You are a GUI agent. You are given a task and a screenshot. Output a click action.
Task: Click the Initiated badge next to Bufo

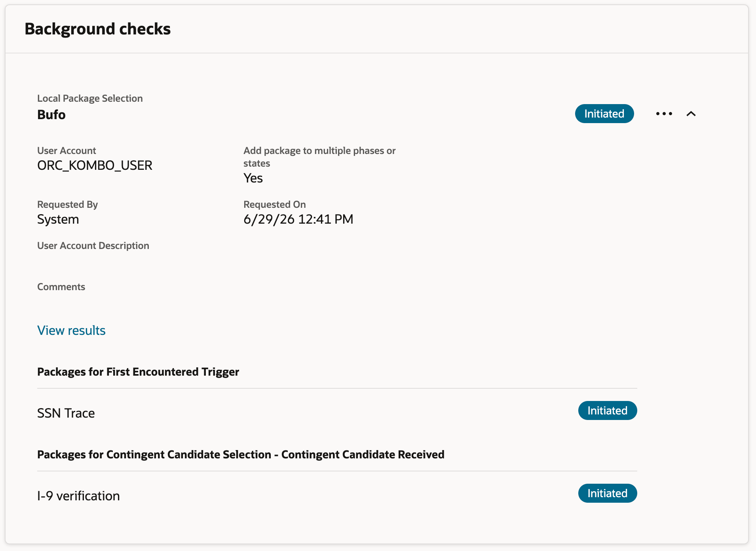point(604,114)
